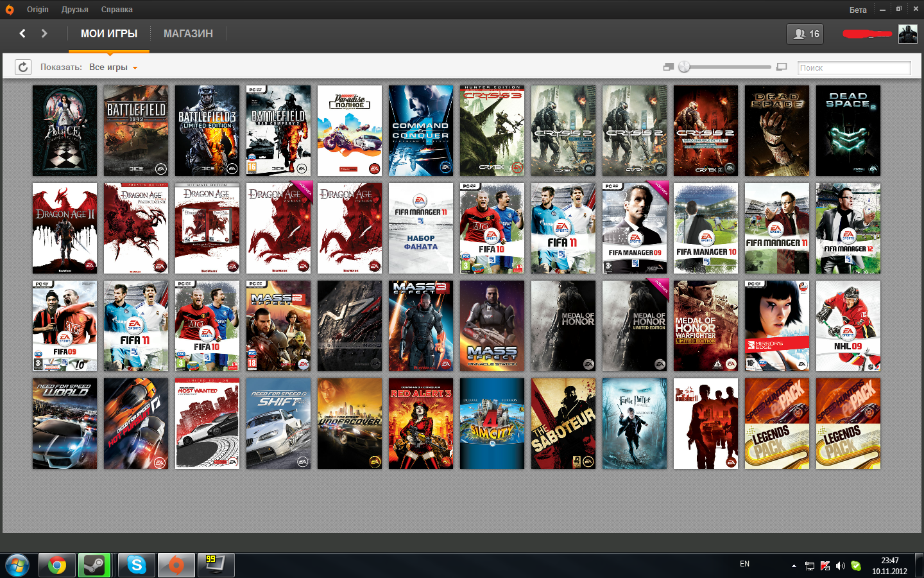Click the large thumbnails size icon
This screenshot has width=924, height=578.
point(781,67)
